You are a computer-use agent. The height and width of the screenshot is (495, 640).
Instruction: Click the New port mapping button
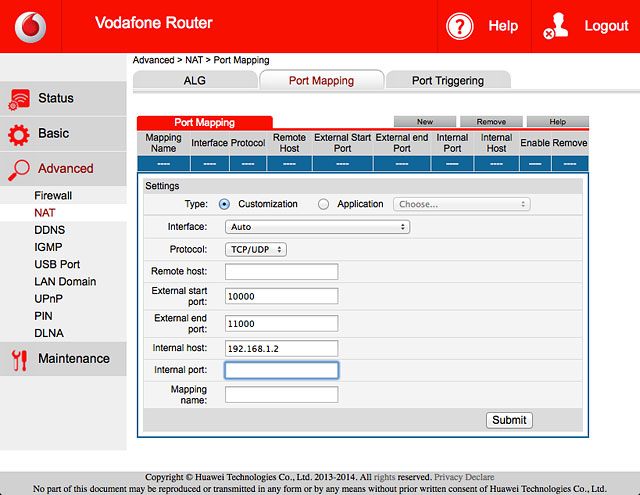(x=424, y=122)
